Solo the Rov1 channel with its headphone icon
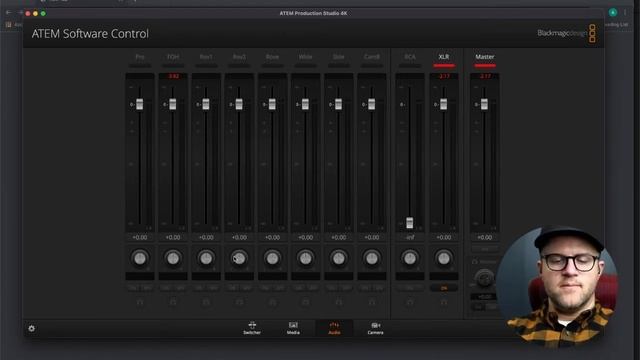This screenshot has width=640, height=360. coord(206,302)
